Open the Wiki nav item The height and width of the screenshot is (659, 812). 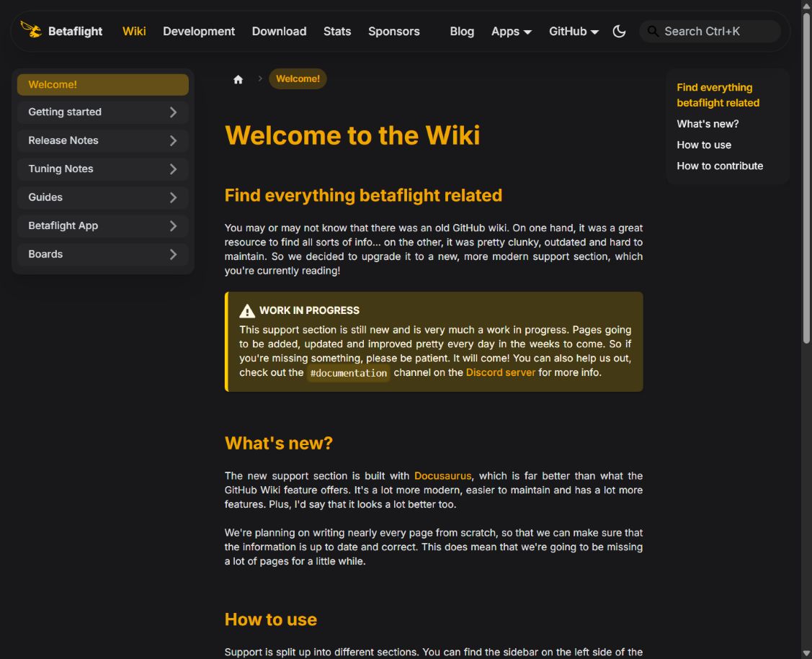point(134,32)
